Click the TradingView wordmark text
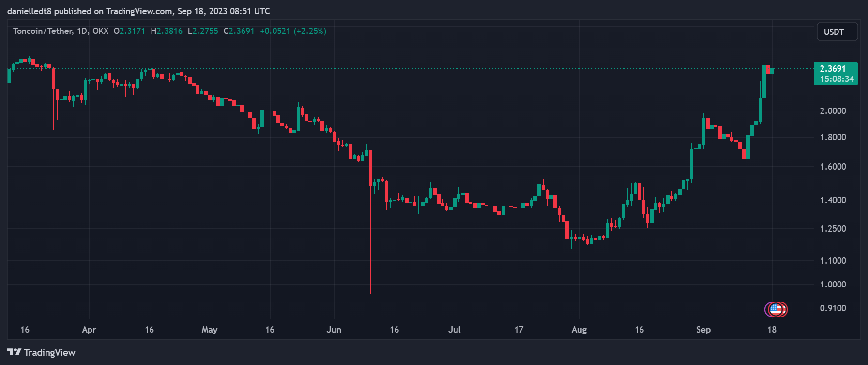The height and width of the screenshot is (365, 868). pos(50,352)
